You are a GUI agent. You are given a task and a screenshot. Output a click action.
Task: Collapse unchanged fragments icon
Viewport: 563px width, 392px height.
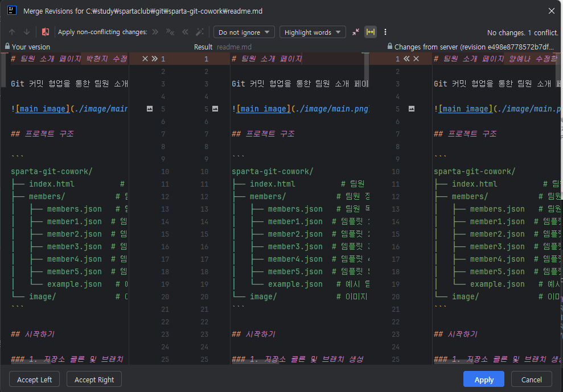pos(355,32)
